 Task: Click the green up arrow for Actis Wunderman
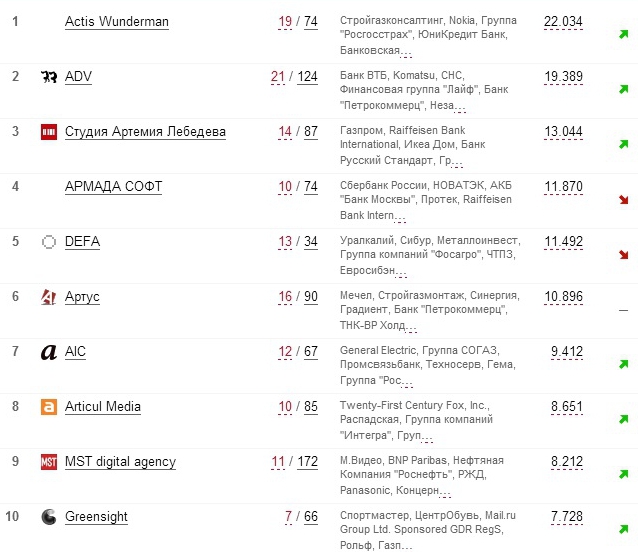[623, 35]
